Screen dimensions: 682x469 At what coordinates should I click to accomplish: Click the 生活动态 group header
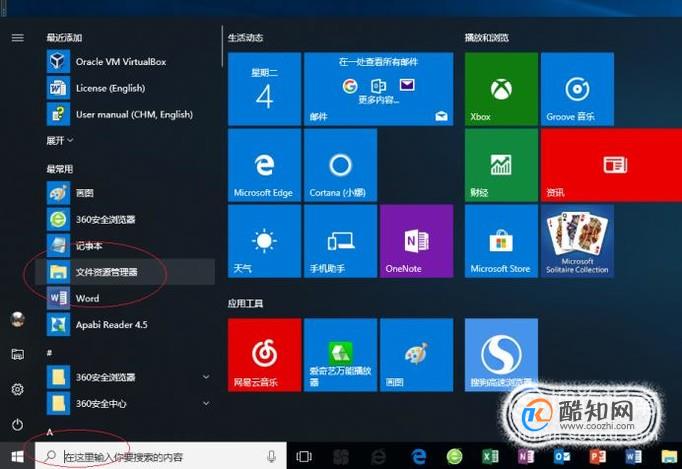tap(245, 38)
